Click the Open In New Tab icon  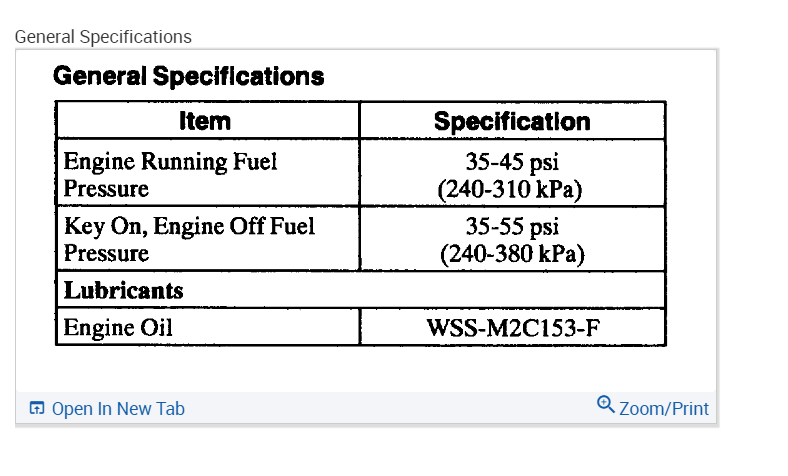(x=37, y=408)
